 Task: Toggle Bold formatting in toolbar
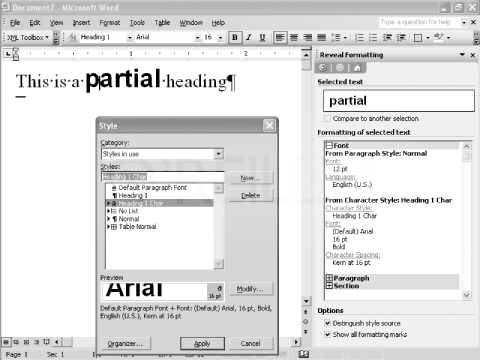(x=235, y=37)
